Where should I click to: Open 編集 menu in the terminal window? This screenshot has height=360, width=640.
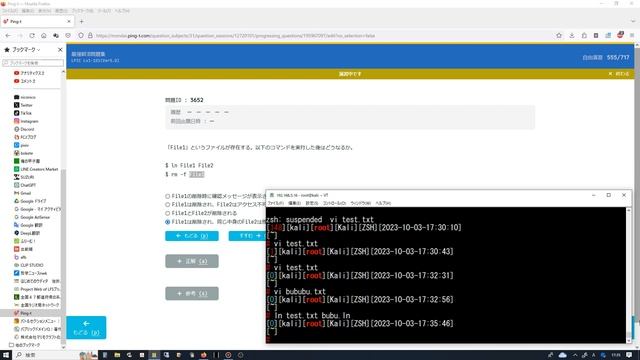[294, 203]
